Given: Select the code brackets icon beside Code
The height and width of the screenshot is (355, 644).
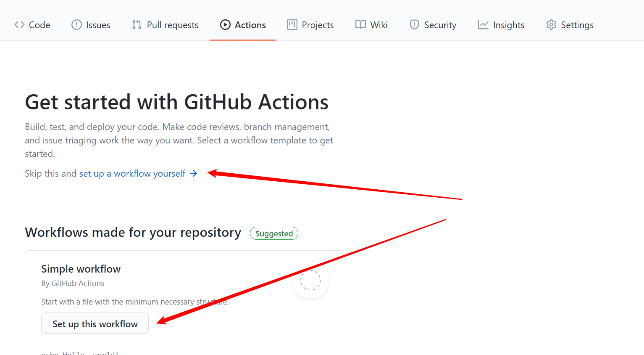Looking at the screenshot, I should (19, 25).
